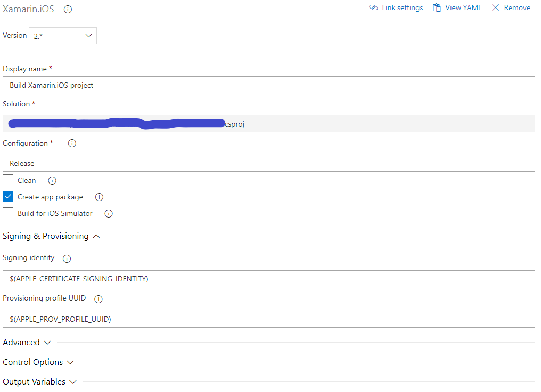
Task: Click the Signing identity input field
Action: click(x=269, y=279)
